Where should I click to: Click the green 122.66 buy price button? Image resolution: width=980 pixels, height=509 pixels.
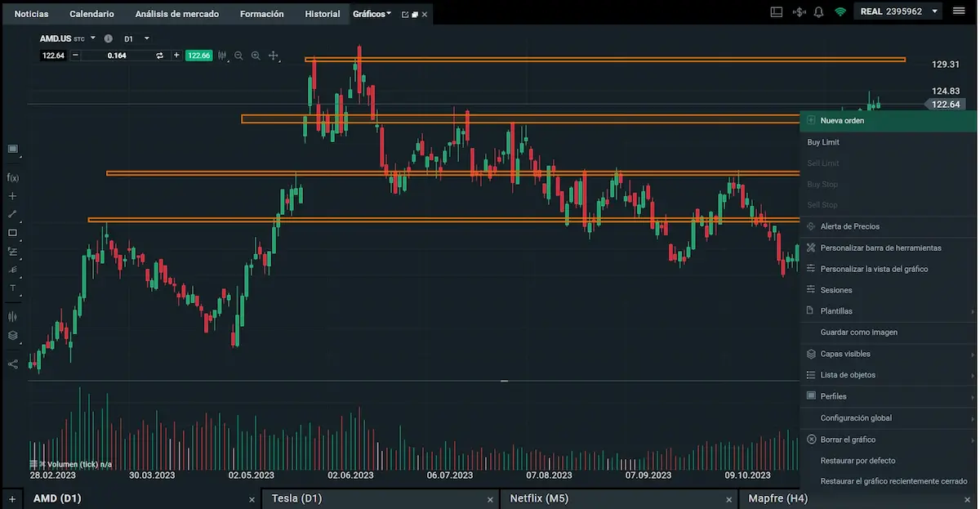tap(198, 56)
